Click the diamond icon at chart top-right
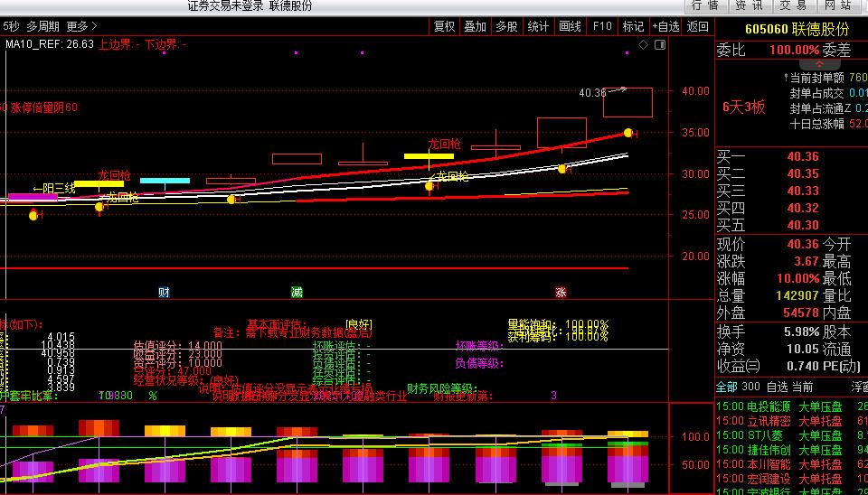The height and width of the screenshot is (495, 868). [x=643, y=44]
